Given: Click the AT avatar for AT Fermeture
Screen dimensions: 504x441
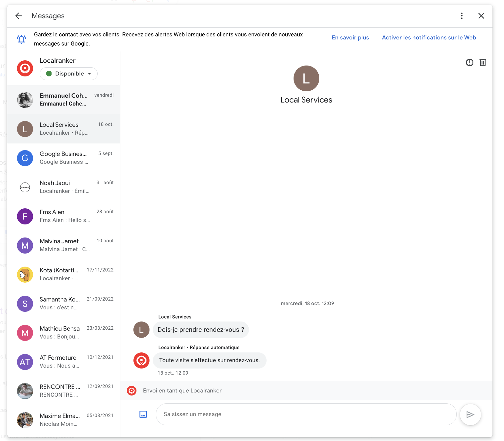Looking at the screenshot, I should point(25,362).
